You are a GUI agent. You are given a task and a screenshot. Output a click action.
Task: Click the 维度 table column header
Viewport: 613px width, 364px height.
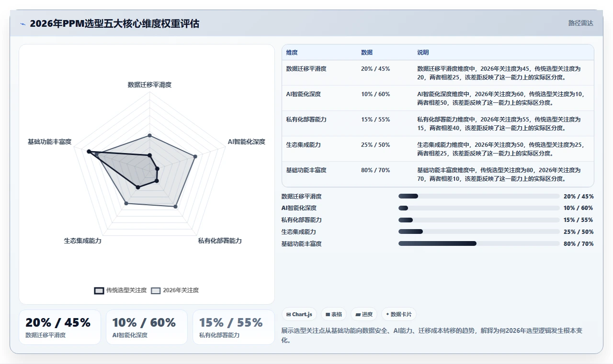coord(292,53)
